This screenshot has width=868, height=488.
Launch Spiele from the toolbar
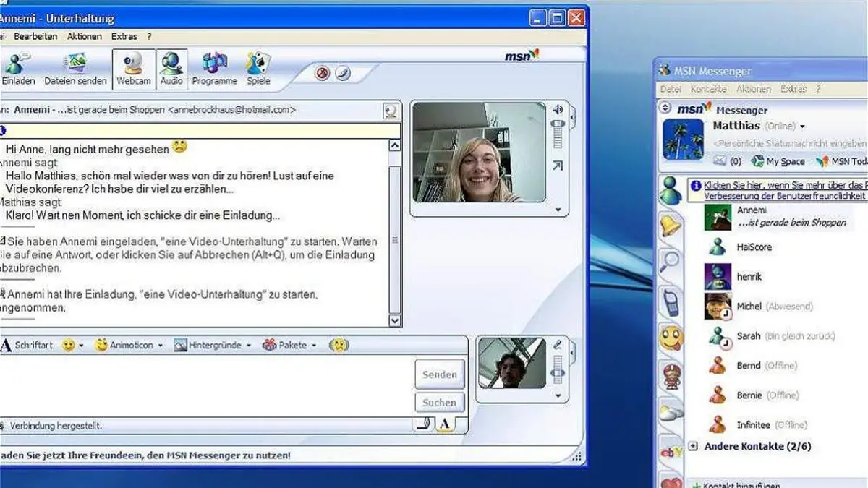click(x=258, y=69)
